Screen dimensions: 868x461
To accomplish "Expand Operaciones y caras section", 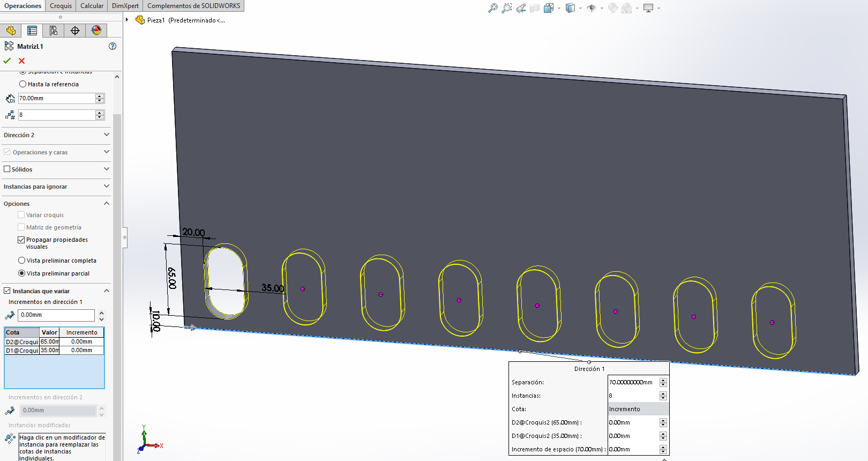I will [107, 152].
